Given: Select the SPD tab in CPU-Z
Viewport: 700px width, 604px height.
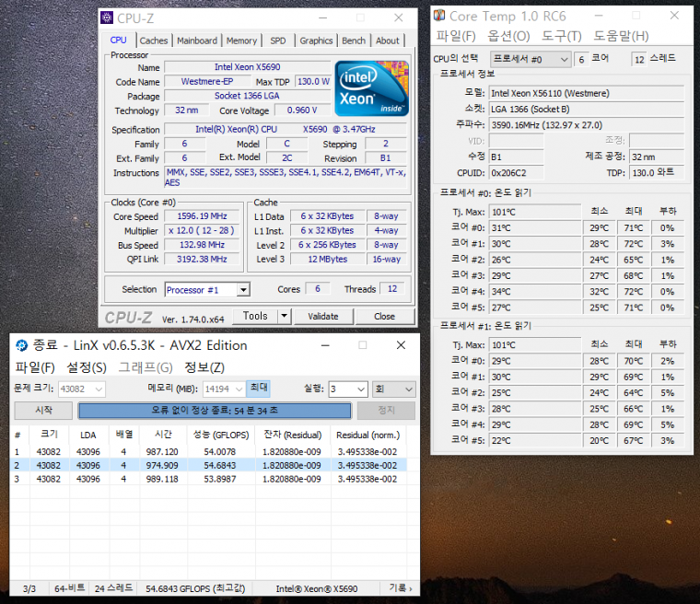Looking at the screenshot, I should point(277,41).
